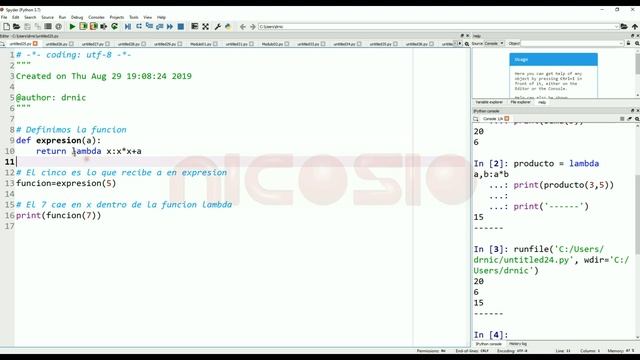Open editor options magnifier icon
The height and width of the screenshot is (360, 640).
tap(467, 44)
